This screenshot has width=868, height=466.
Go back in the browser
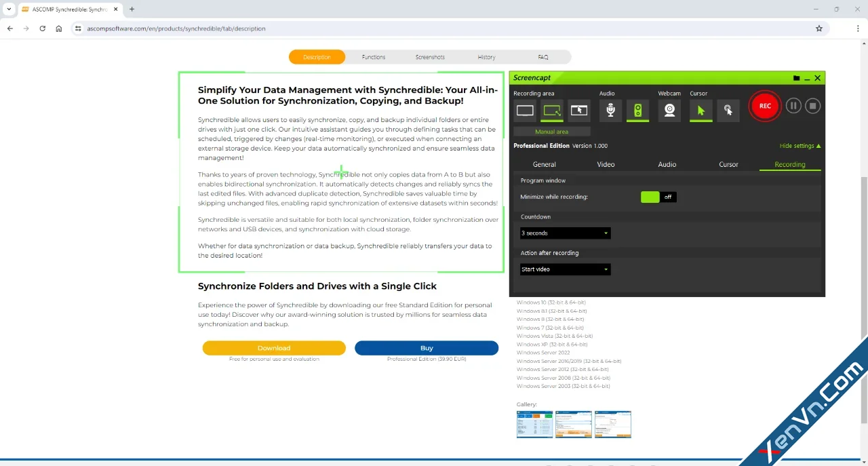(10, 28)
